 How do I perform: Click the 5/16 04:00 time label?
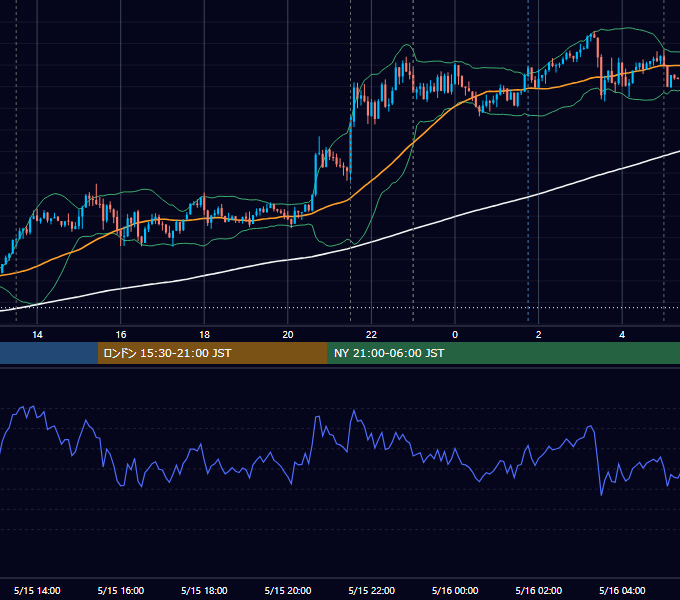point(622,590)
